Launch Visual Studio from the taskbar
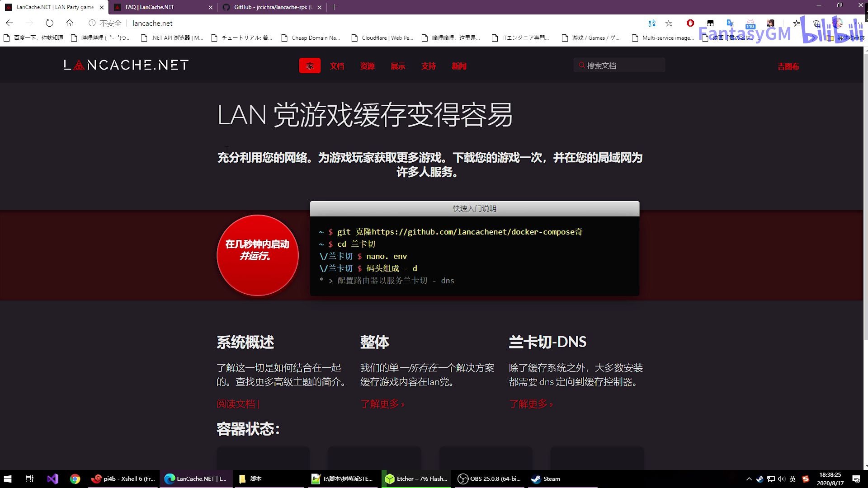 [52, 479]
